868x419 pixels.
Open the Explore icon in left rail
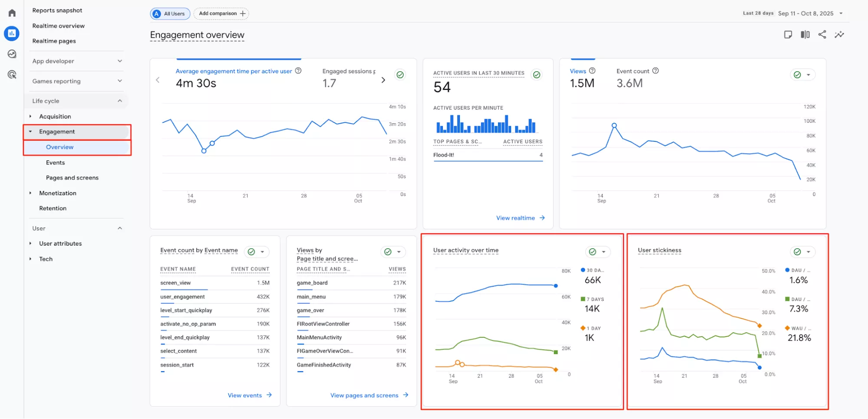pyautogui.click(x=12, y=54)
